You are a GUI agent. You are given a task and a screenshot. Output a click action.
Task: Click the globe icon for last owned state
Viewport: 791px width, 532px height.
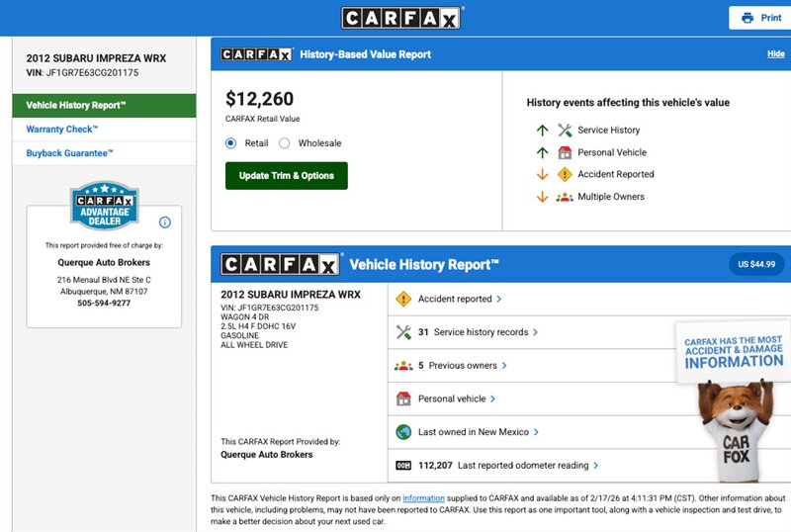pos(402,432)
